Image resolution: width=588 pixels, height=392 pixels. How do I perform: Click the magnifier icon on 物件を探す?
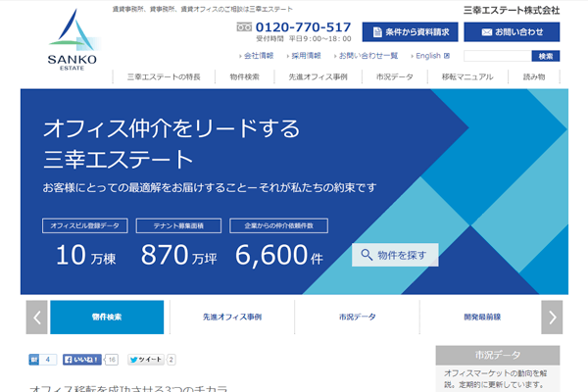click(x=366, y=255)
